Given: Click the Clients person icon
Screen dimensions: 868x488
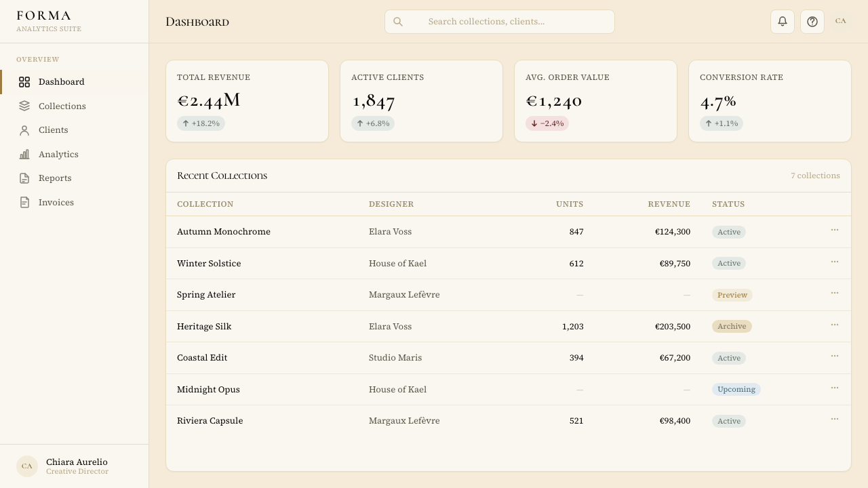Looking at the screenshot, I should point(24,130).
